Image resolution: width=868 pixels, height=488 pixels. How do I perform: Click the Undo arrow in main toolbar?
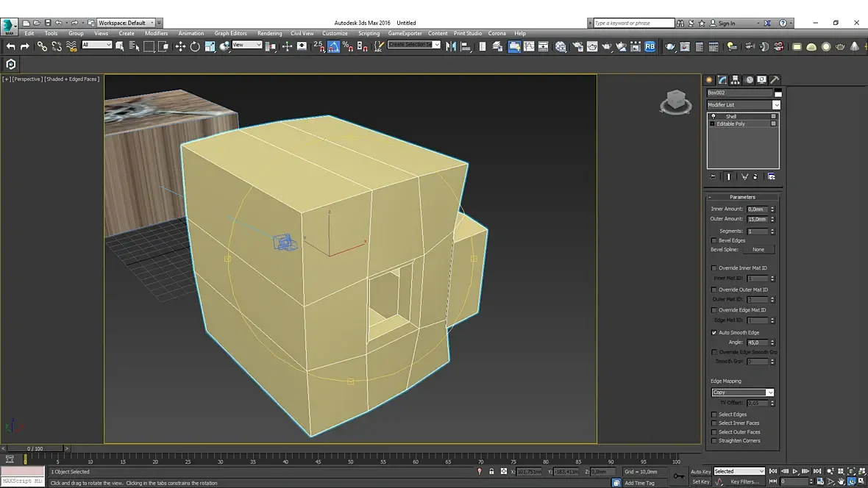10,46
